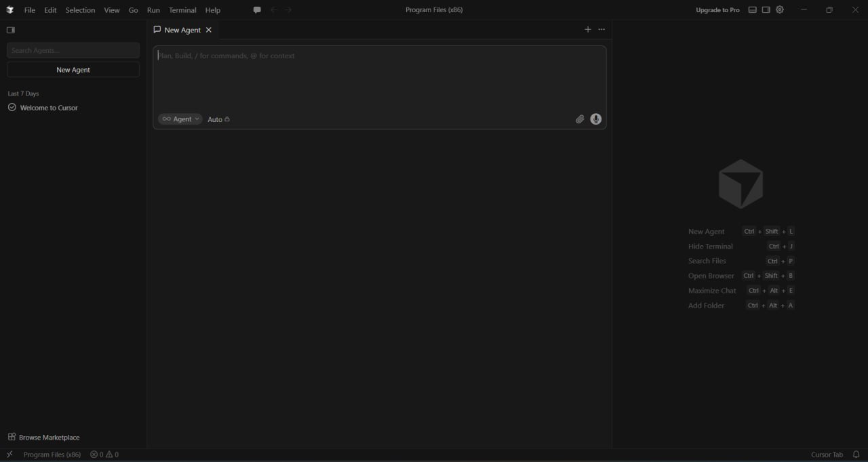Image resolution: width=868 pixels, height=462 pixels.
Task: Click Upgrade to Pro
Action: (x=717, y=10)
